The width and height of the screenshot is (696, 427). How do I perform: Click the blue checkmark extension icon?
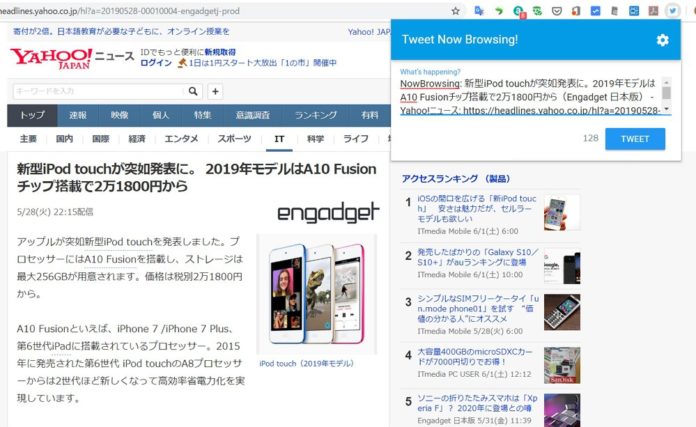[595, 11]
